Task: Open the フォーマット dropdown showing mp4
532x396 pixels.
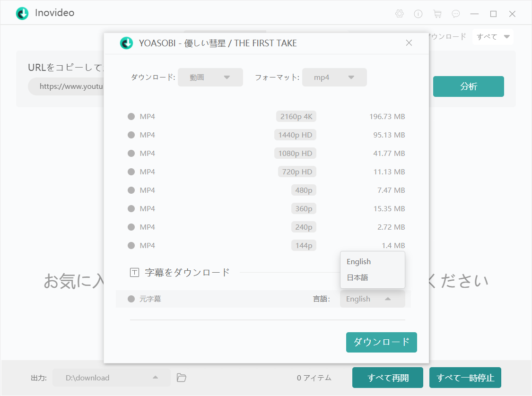Action: [334, 77]
